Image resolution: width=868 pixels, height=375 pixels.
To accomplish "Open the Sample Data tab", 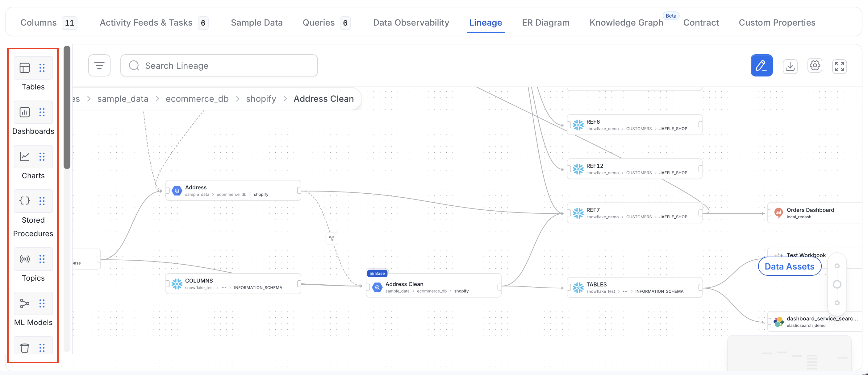I will click(257, 23).
